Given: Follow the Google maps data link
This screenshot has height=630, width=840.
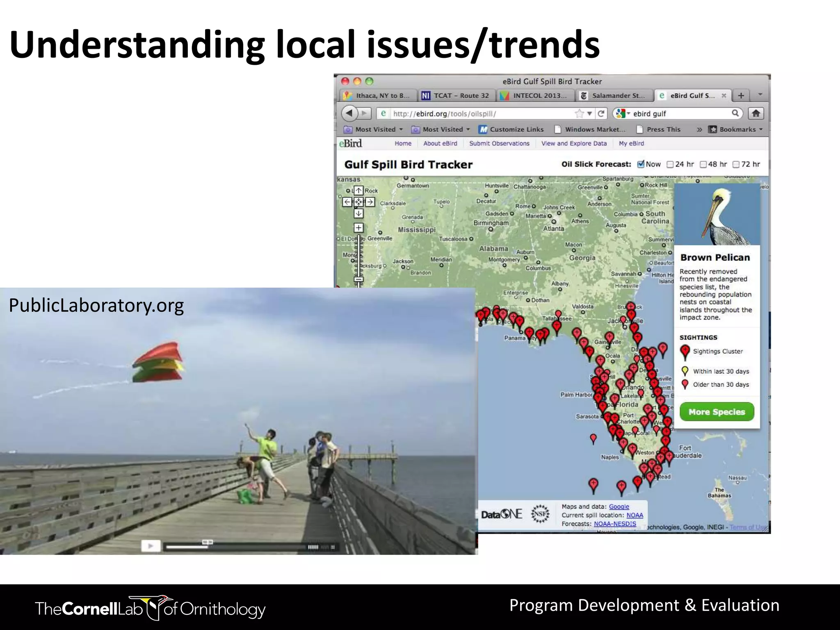Looking at the screenshot, I should [619, 507].
